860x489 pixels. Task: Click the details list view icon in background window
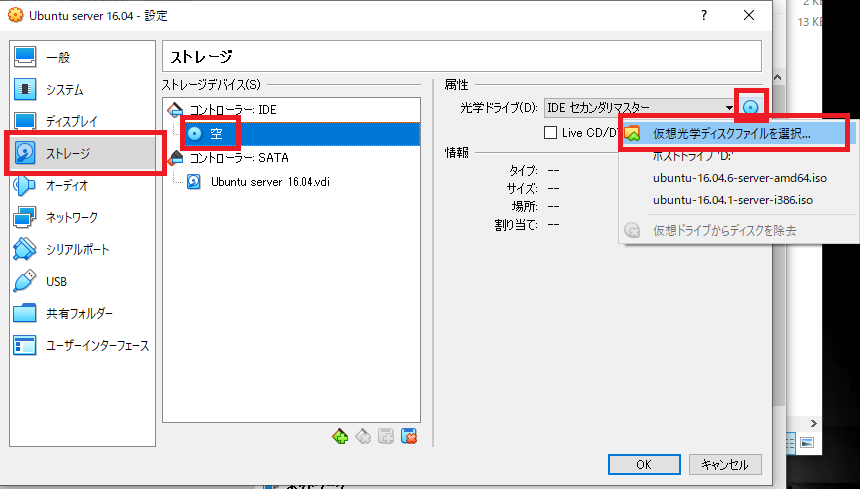click(x=791, y=442)
